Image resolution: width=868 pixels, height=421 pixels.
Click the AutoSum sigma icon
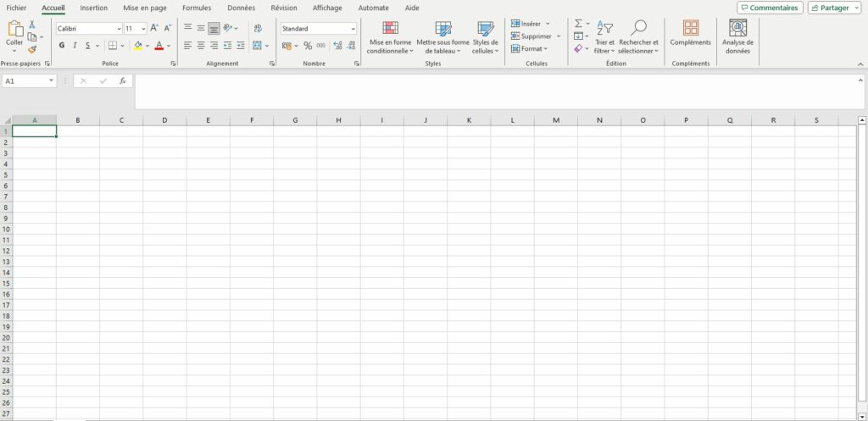pos(578,24)
